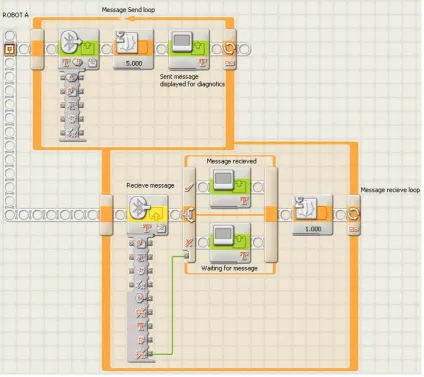
Task: Click the Message recieve loop's loop-back icon
Action: coord(353,215)
